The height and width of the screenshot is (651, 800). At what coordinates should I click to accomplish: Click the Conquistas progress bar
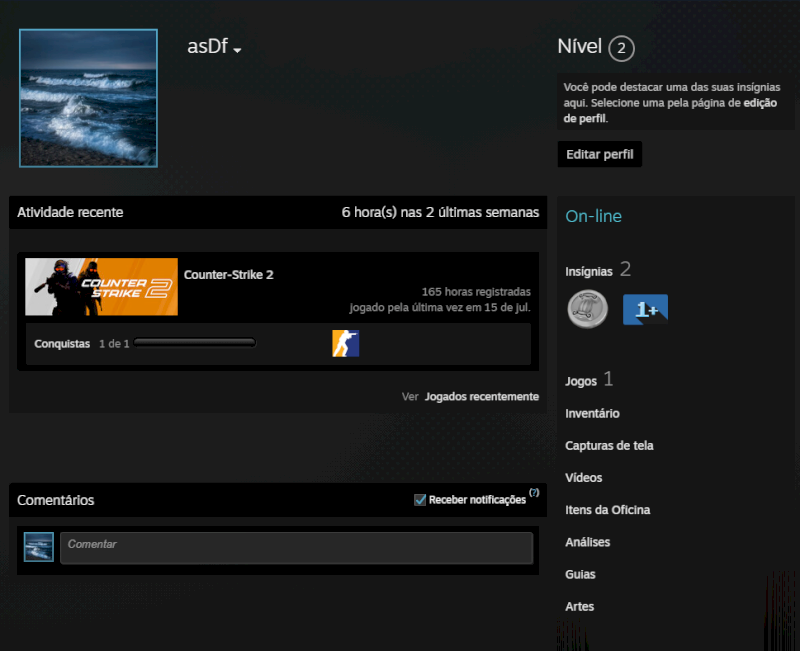[194, 343]
